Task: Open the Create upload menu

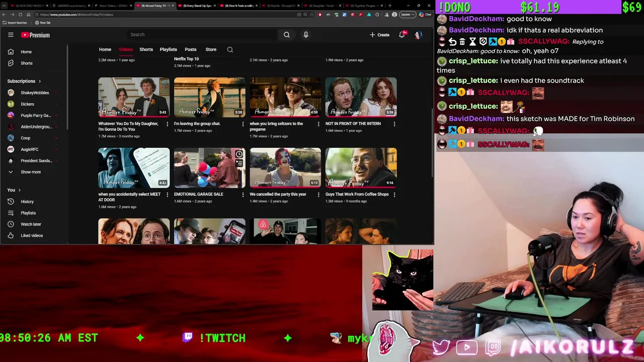Action: (380, 35)
